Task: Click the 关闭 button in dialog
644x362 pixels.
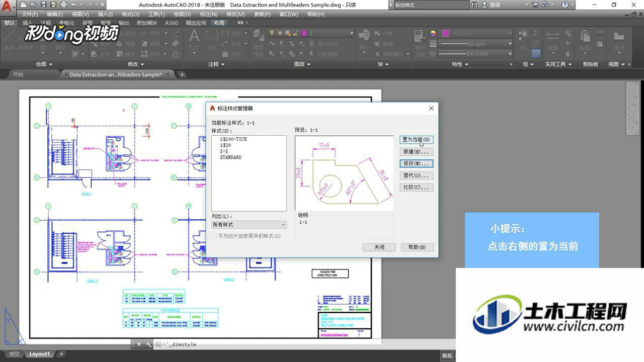Action: point(379,247)
